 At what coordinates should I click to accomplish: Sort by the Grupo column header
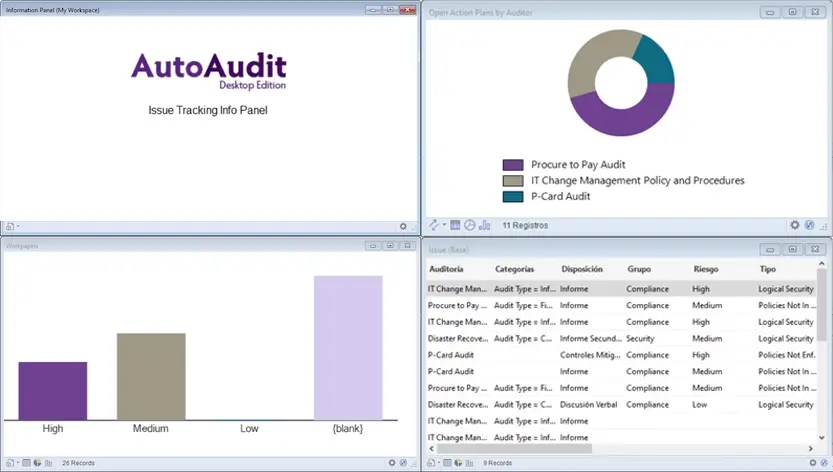(639, 269)
